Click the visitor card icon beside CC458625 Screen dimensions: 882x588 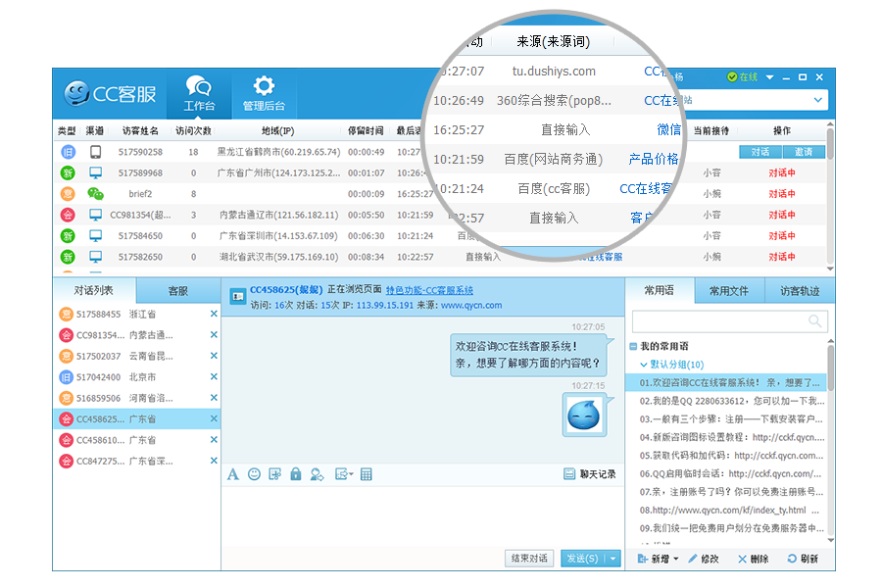click(x=238, y=296)
